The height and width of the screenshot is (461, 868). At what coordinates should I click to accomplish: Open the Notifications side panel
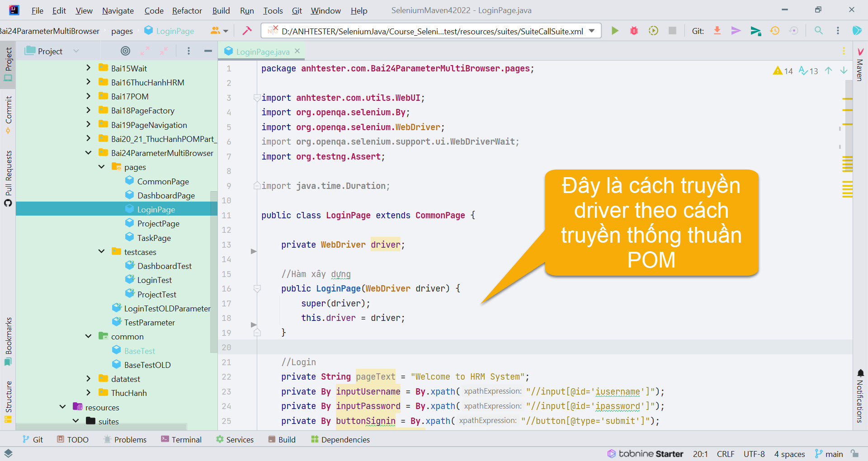(x=860, y=396)
